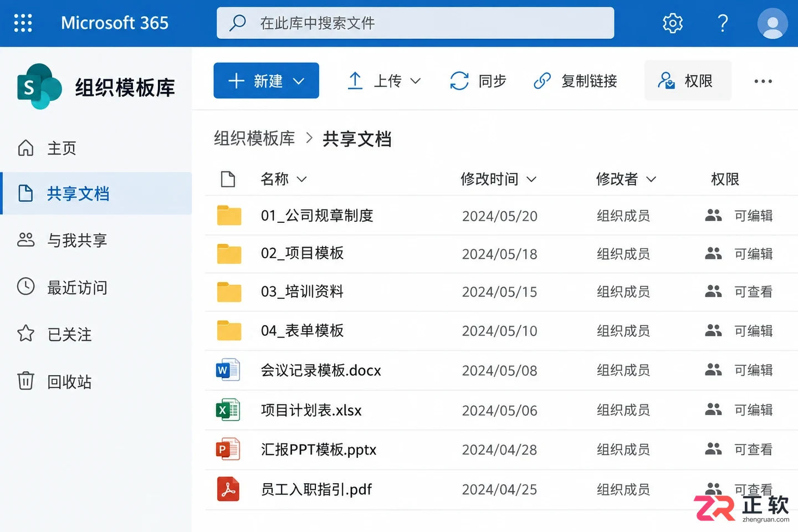The width and height of the screenshot is (798, 532).
Task: Click 组织成员 in the 02_项目模板 row
Action: [623, 254]
